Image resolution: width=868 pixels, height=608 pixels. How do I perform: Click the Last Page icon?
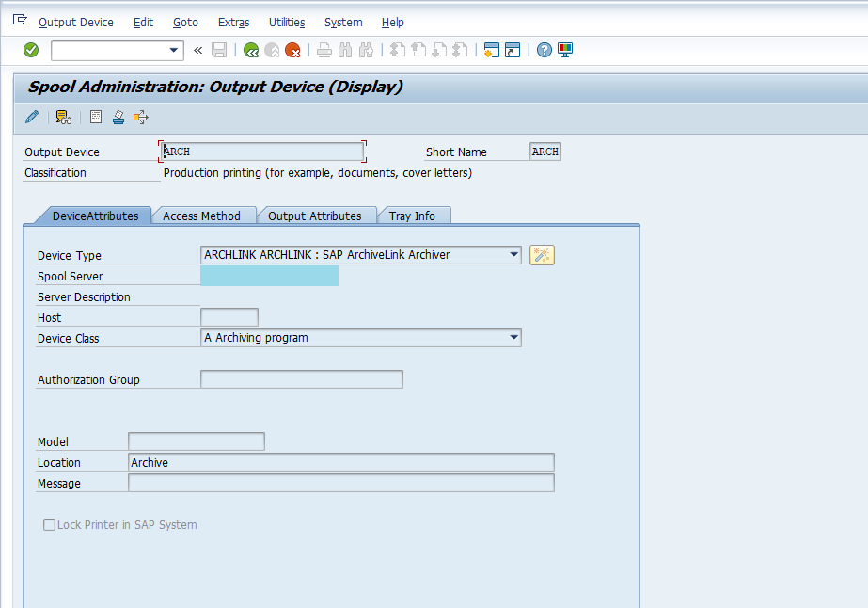tap(460, 51)
